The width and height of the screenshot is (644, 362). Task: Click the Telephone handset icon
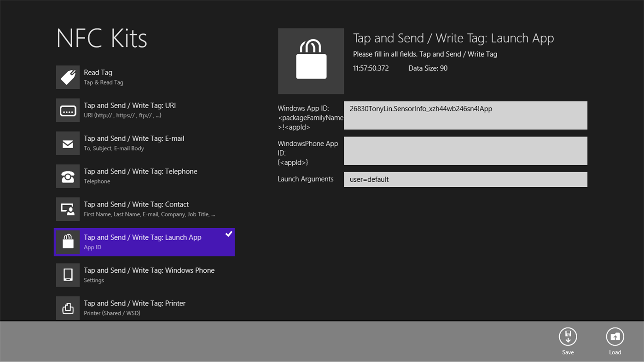pos(68,176)
